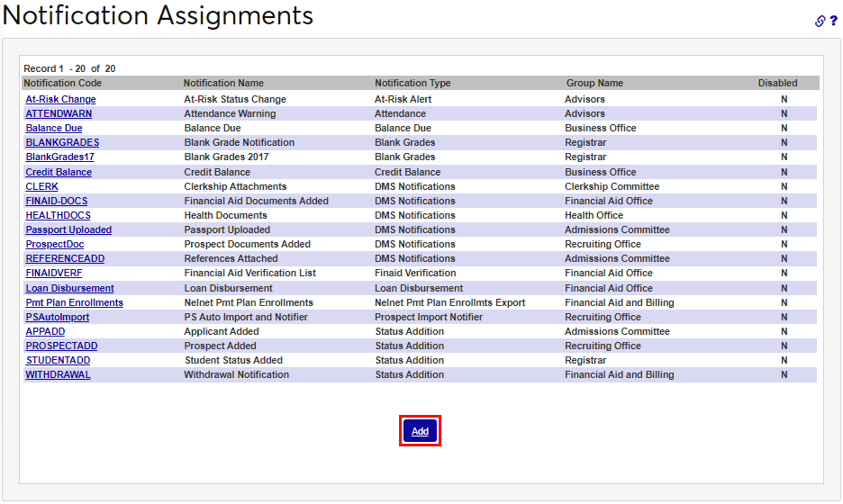
Task: Click the Notification Code column header
Action: point(62,84)
